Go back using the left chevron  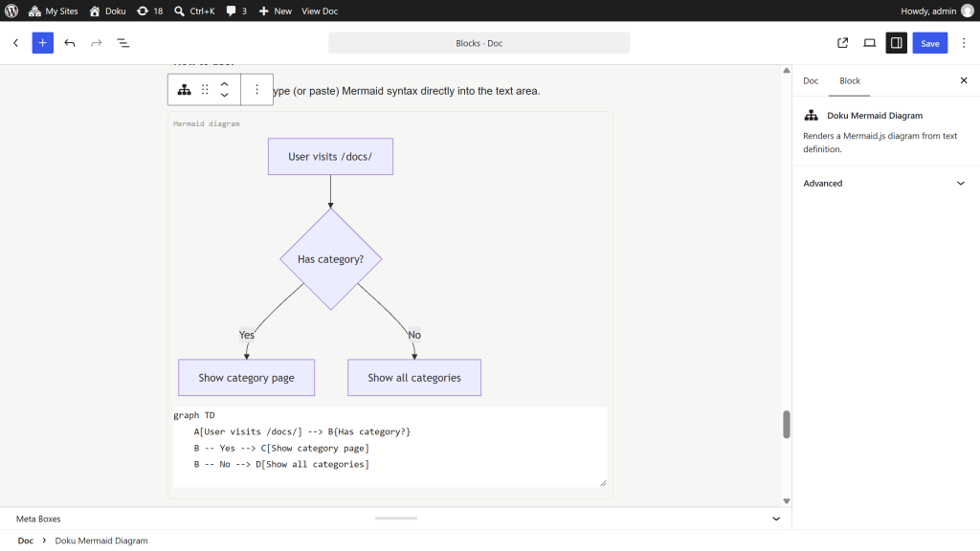[15, 43]
